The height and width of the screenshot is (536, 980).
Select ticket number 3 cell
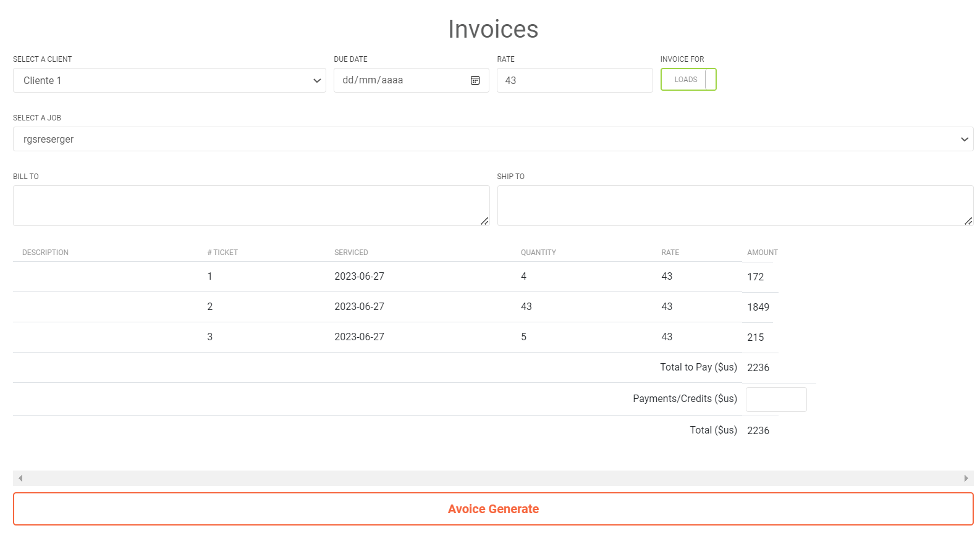210,337
